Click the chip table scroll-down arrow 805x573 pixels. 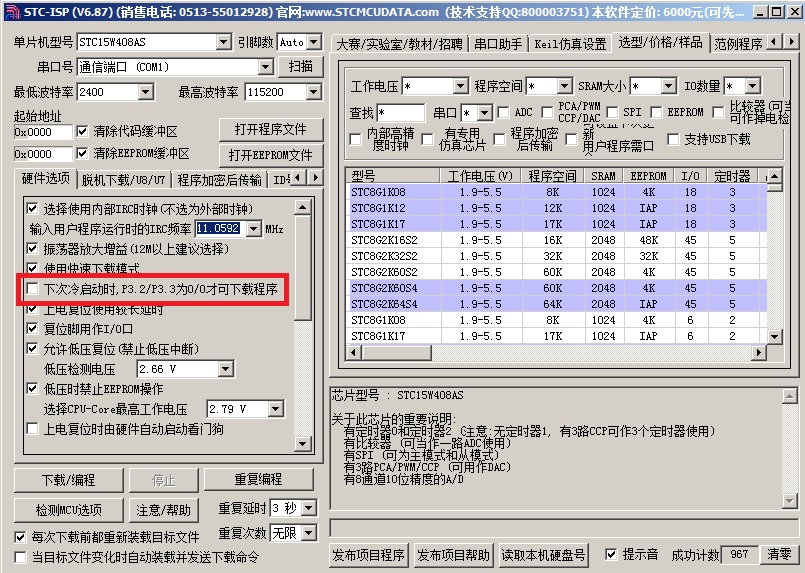pos(774,337)
